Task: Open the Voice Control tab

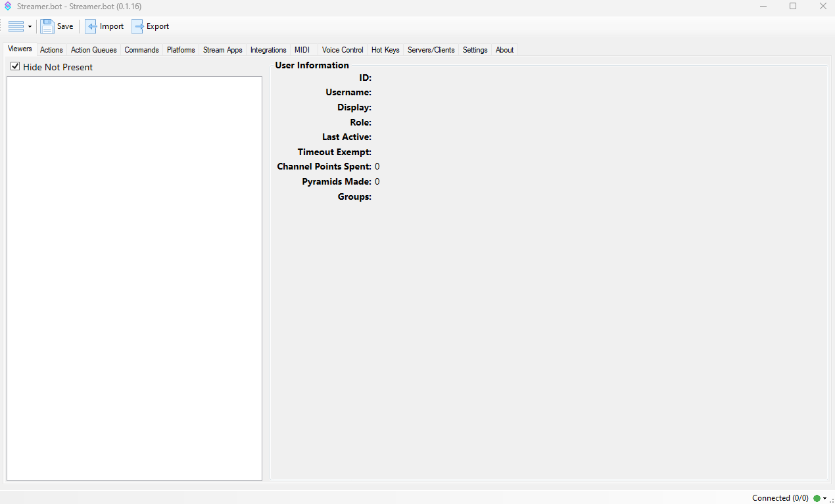Action: pos(342,49)
